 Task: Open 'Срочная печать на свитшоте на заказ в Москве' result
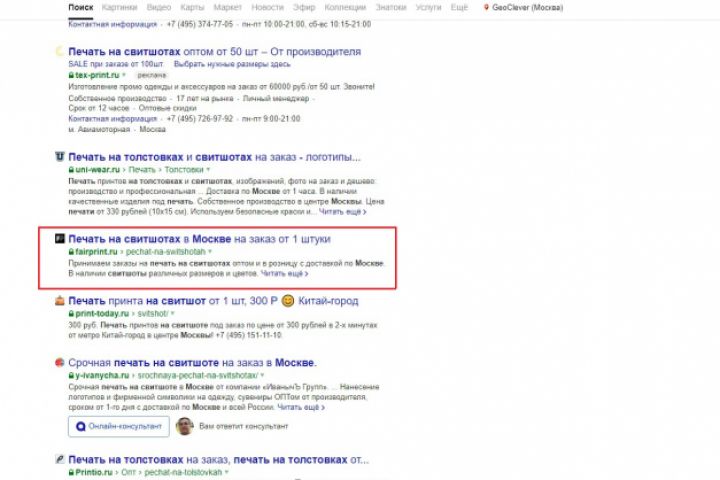click(192, 362)
